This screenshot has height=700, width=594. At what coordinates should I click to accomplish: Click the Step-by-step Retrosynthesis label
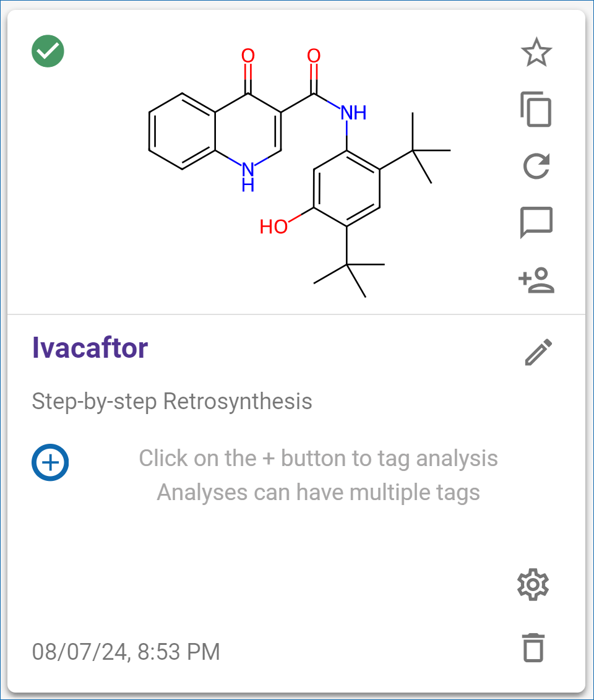click(x=172, y=401)
